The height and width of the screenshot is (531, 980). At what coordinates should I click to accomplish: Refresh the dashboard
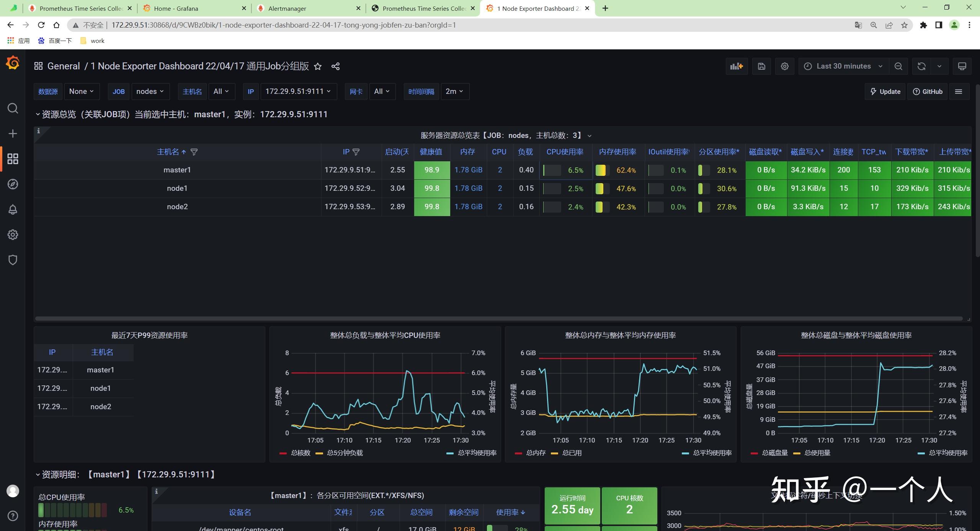921,66
